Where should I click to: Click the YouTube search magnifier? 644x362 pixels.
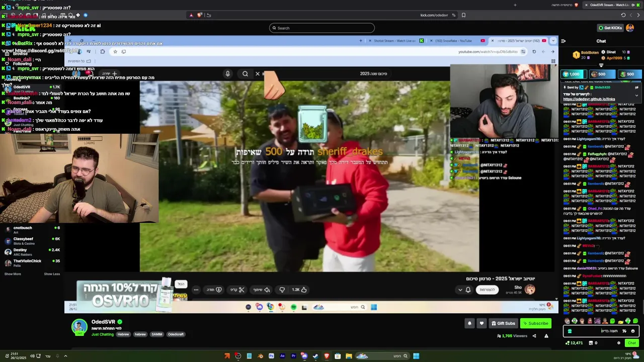coord(245,74)
